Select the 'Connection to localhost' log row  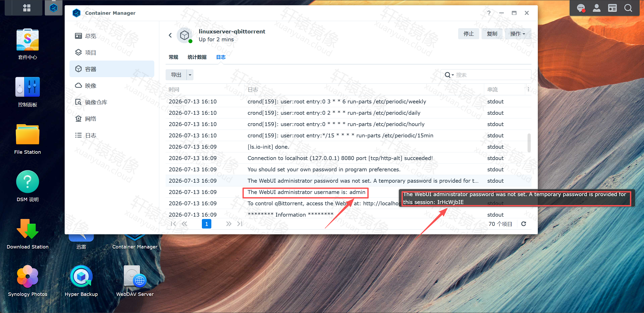349,158
